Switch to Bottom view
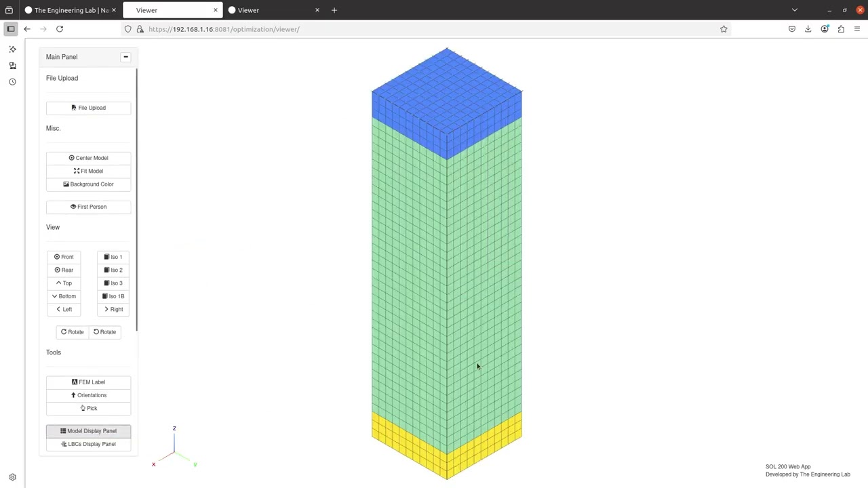This screenshot has height=488, width=868. (x=64, y=296)
